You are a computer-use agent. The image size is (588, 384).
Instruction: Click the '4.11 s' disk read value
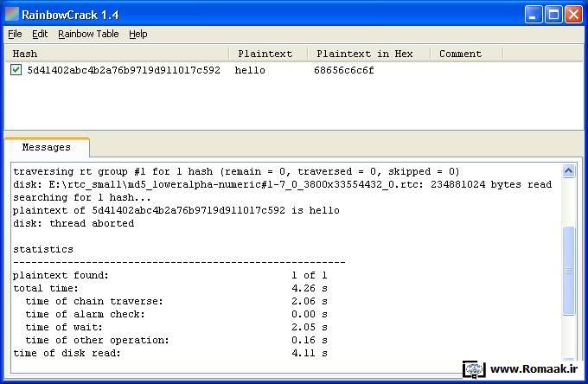pos(310,353)
